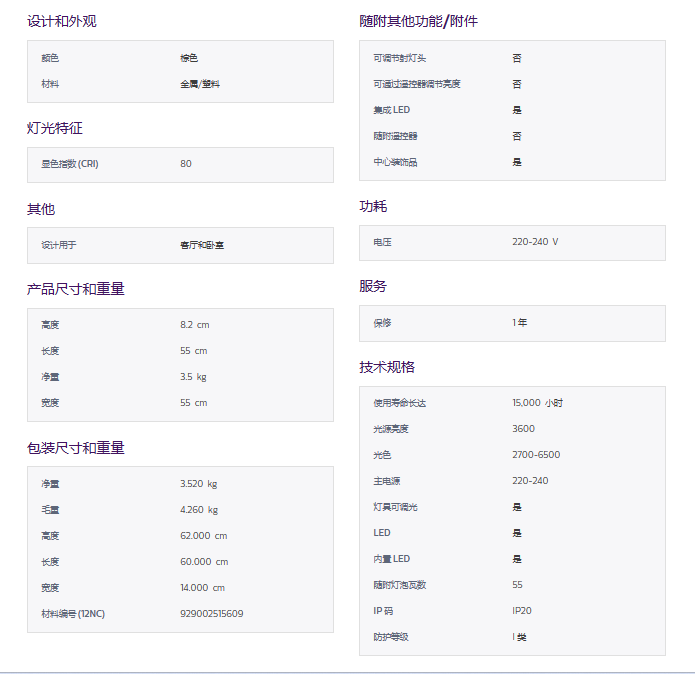Select the 是 value for 灯具可调光
Image resolution: width=695 pixels, height=674 pixels.
pyautogui.click(x=517, y=507)
